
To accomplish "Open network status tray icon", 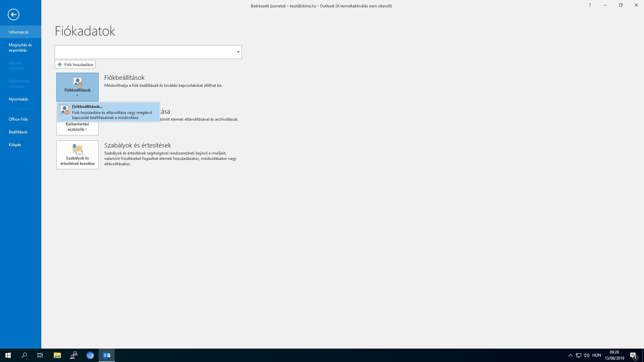I will coord(579,355).
